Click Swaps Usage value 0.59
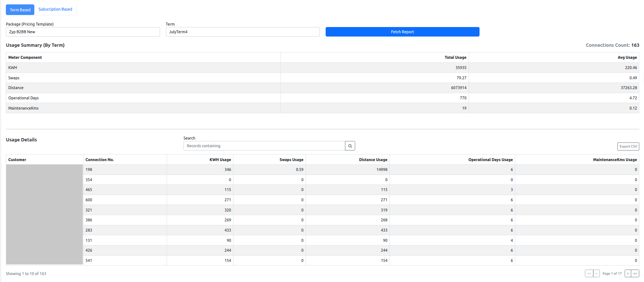Viewport: 644px width, 282px height. (300, 169)
